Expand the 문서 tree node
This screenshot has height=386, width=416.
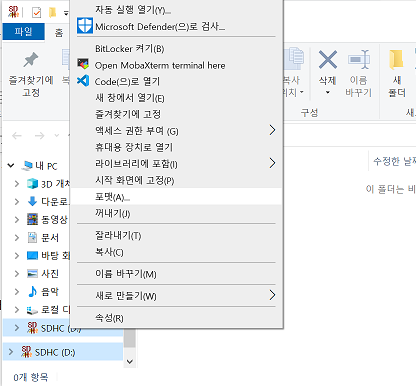point(17,237)
